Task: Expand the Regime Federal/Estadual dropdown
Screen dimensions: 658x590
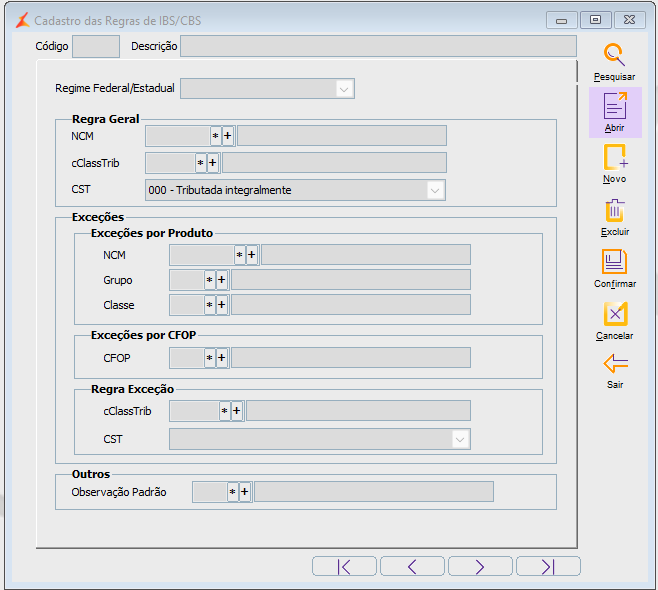Action: coord(344,89)
